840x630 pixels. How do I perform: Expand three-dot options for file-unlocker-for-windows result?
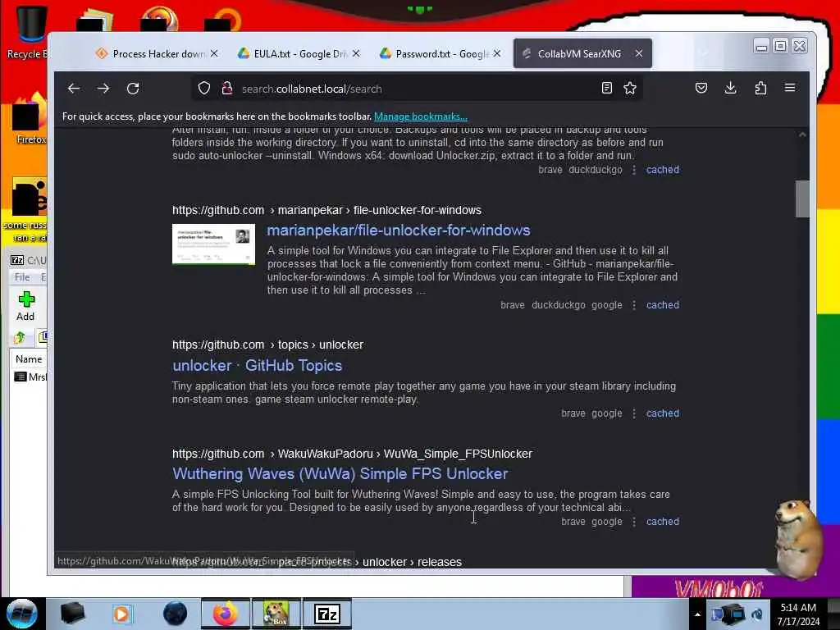point(634,305)
